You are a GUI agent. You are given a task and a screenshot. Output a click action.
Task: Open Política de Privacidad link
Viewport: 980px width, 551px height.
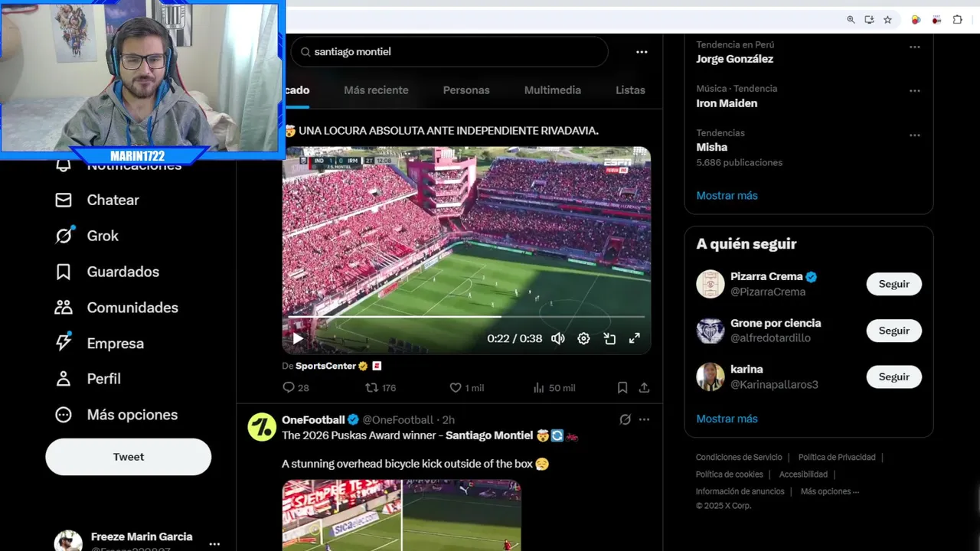(837, 458)
